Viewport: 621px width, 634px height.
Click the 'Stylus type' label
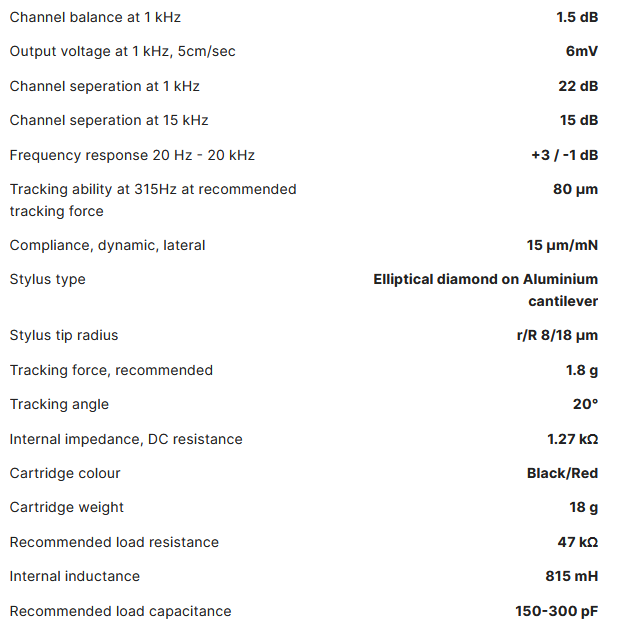[48, 279]
